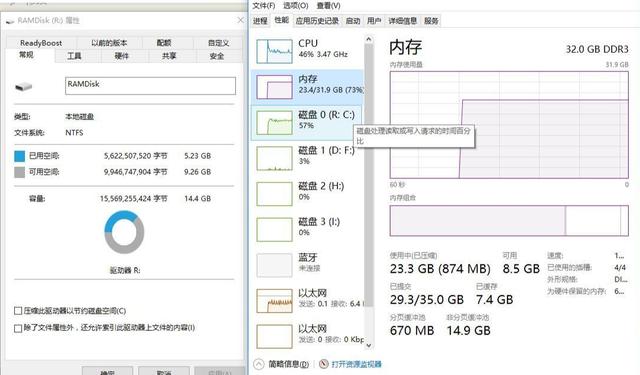Open the 选项(O) menu
Viewport: 640px width, 375px height.
pyautogui.click(x=296, y=6)
